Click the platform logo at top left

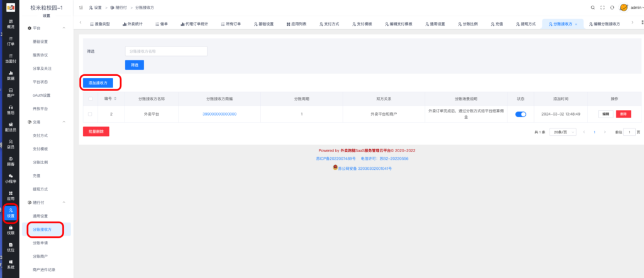[11, 8]
